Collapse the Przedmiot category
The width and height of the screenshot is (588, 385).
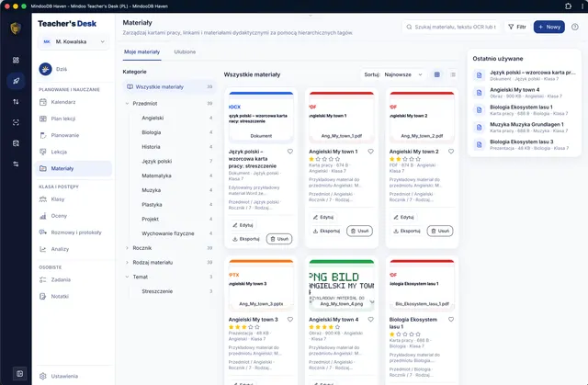[x=127, y=104]
